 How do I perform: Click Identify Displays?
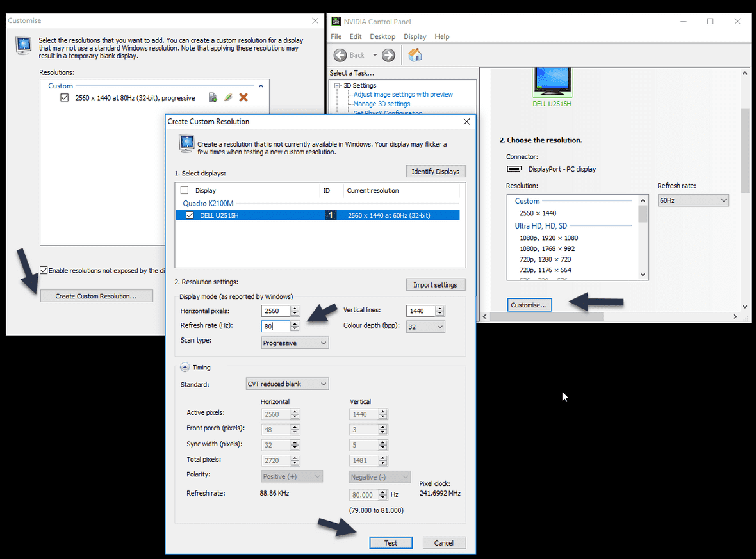[x=436, y=171]
